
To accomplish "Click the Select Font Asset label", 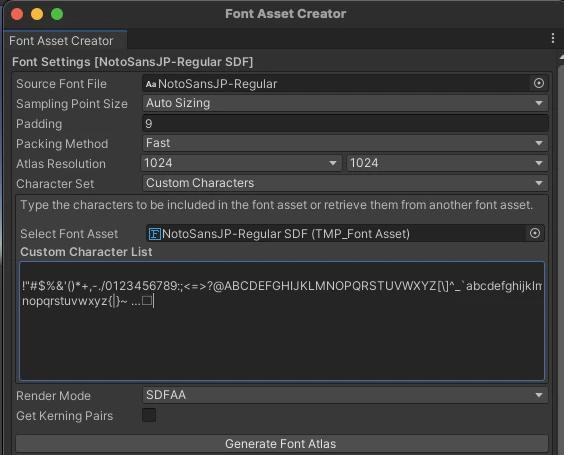I will [x=69, y=234].
